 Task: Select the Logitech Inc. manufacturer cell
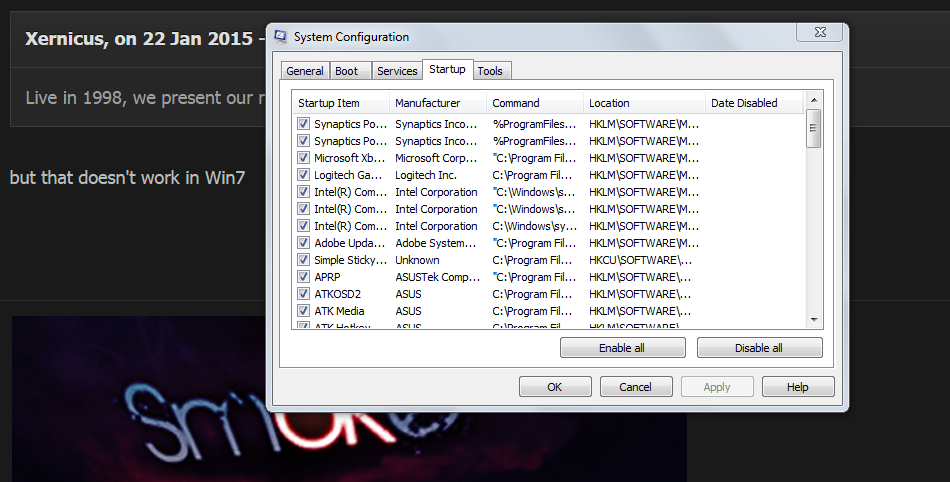pyautogui.click(x=426, y=175)
